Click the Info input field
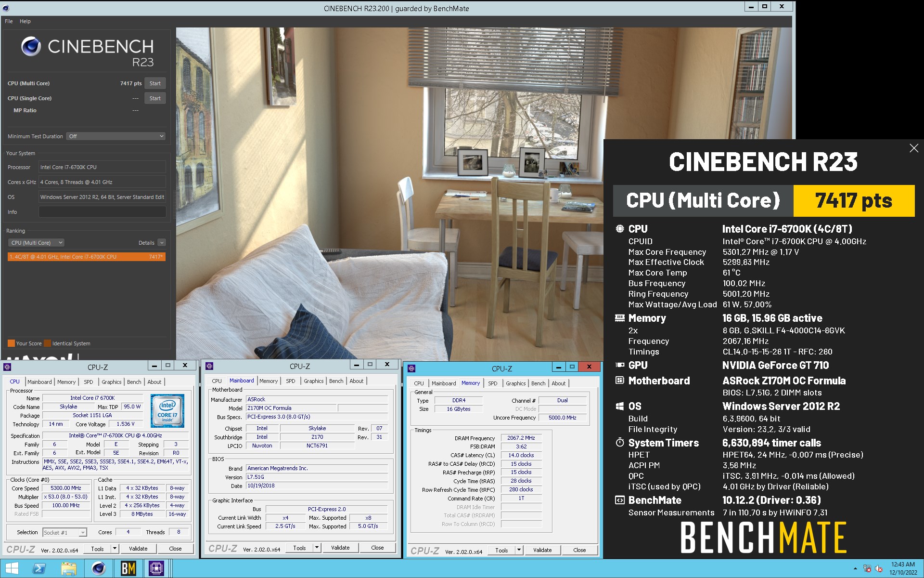The height and width of the screenshot is (578, 924). coord(102,212)
